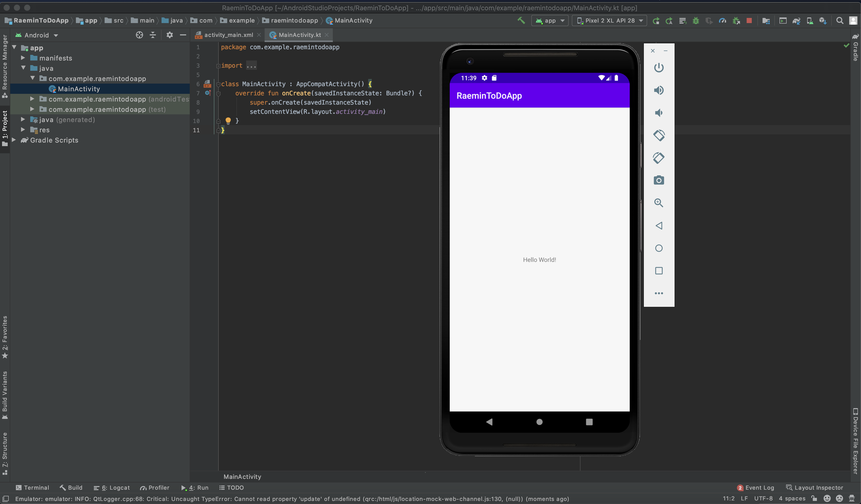The height and width of the screenshot is (504, 861).
Task: Open SDK Manager icon
Action: (x=823, y=21)
